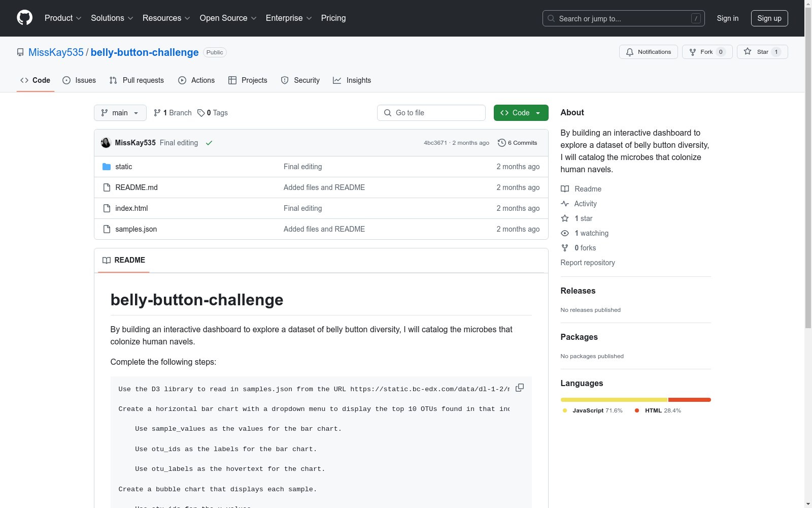812x508 pixels.
Task: Click the JavaScript portion of language bar
Action: [614, 400]
